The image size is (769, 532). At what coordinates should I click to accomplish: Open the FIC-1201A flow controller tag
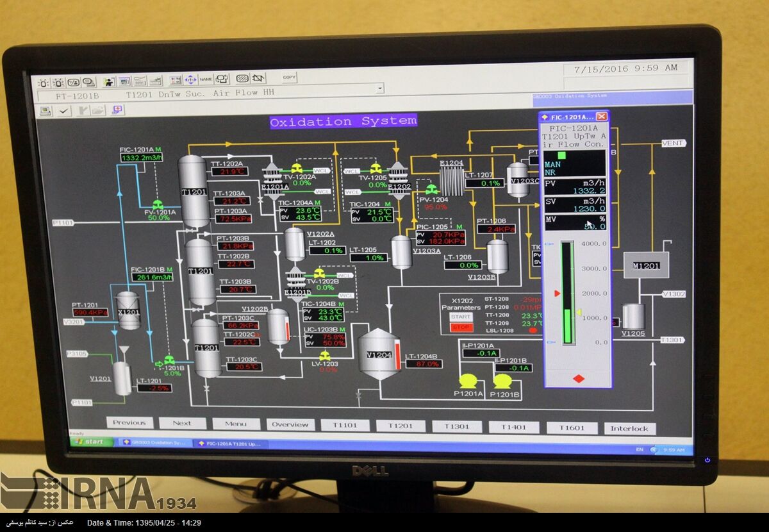point(136,150)
